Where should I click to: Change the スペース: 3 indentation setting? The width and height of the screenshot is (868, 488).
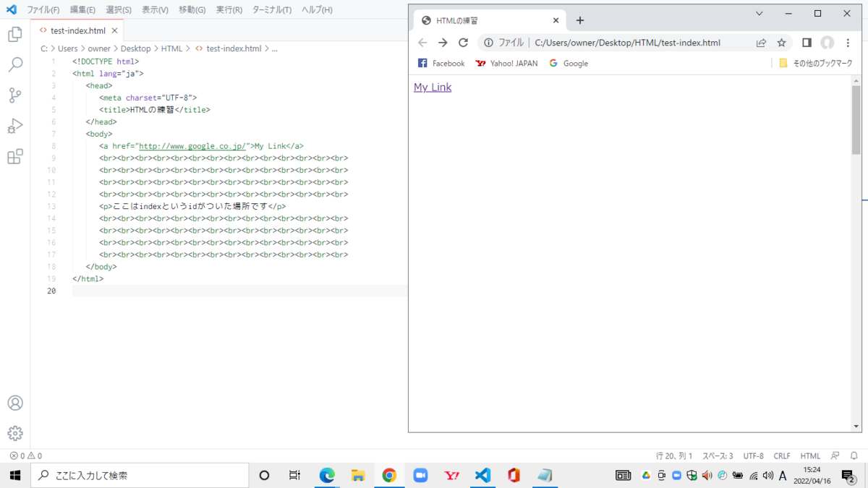click(718, 456)
